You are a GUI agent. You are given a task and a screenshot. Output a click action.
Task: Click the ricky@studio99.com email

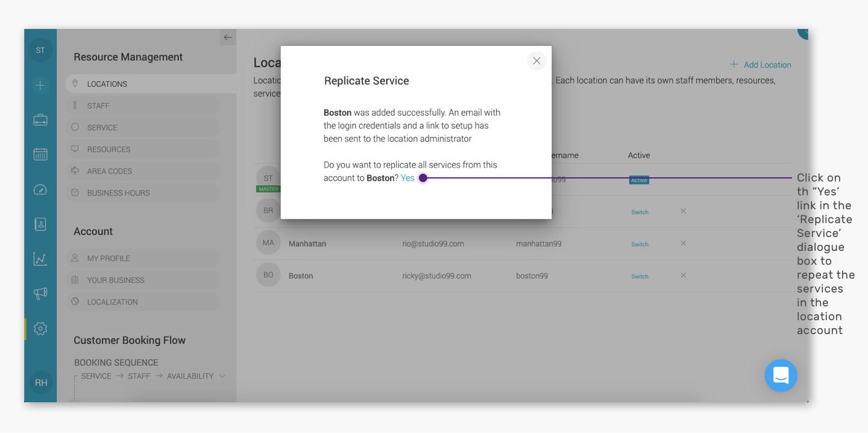click(x=437, y=276)
